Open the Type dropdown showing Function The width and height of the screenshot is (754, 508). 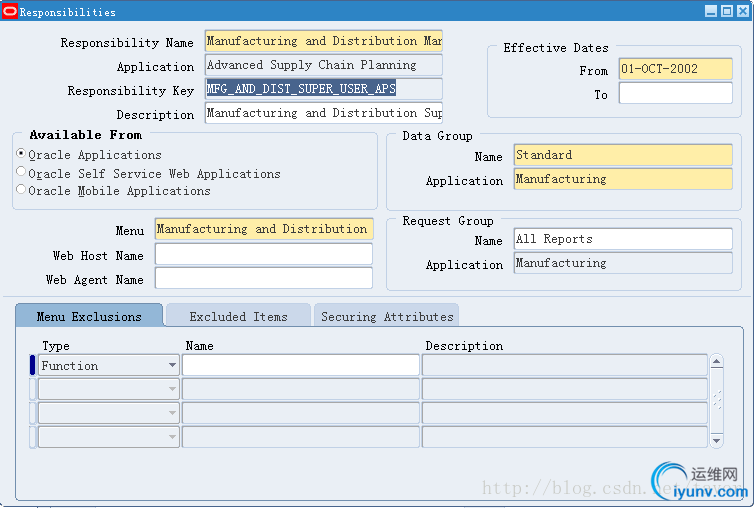(172, 365)
